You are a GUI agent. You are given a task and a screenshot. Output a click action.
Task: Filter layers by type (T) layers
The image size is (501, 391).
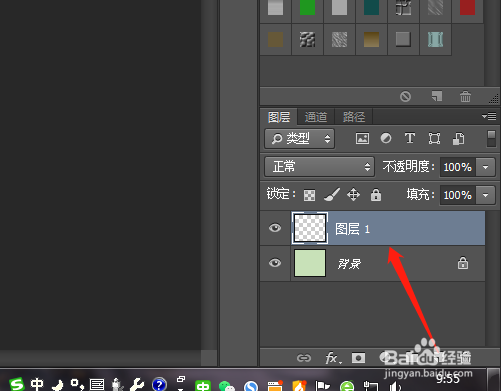click(x=410, y=138)
